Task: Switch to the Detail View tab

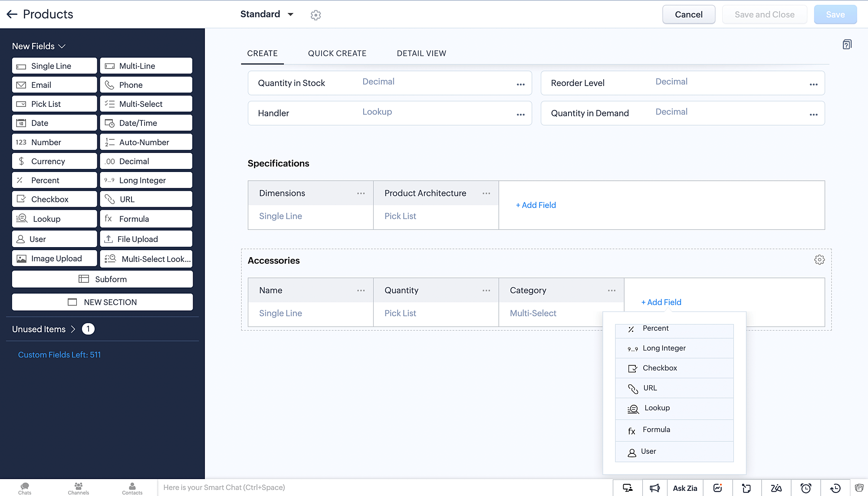Action: coord(421,53)
